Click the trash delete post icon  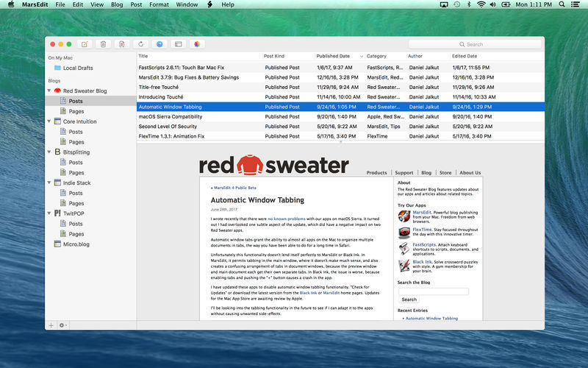103,44
